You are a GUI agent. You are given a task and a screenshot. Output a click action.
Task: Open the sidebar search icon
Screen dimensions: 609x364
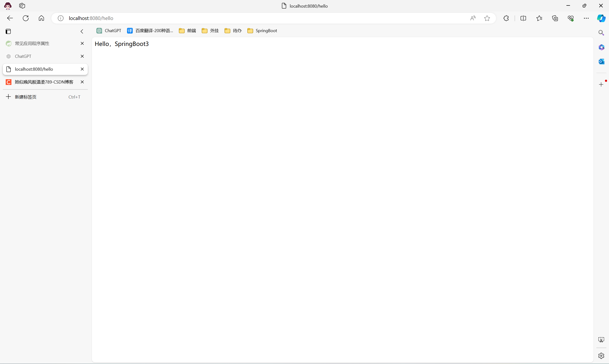point(601,33)
